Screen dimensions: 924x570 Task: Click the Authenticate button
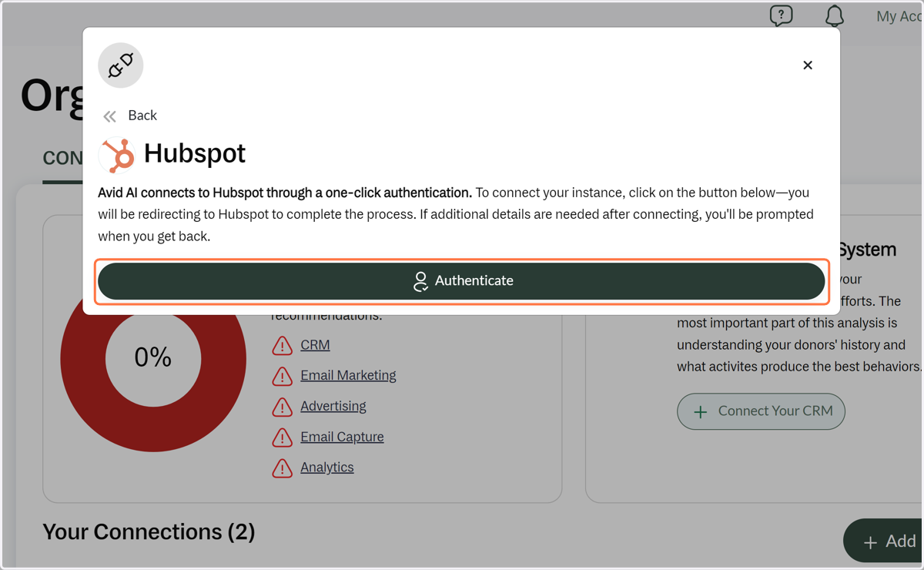pyautogui.click(x=461, y=281)
